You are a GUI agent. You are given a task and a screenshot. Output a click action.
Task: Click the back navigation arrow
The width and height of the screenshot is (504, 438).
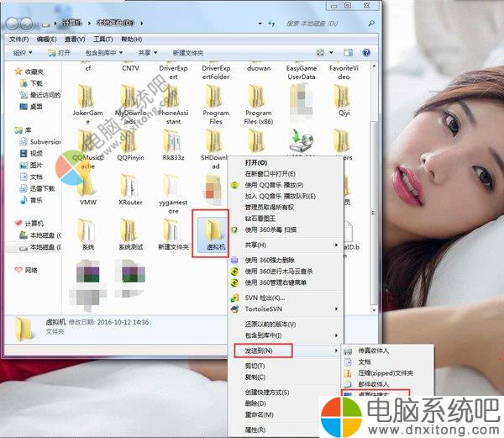(x=13, y=24)
